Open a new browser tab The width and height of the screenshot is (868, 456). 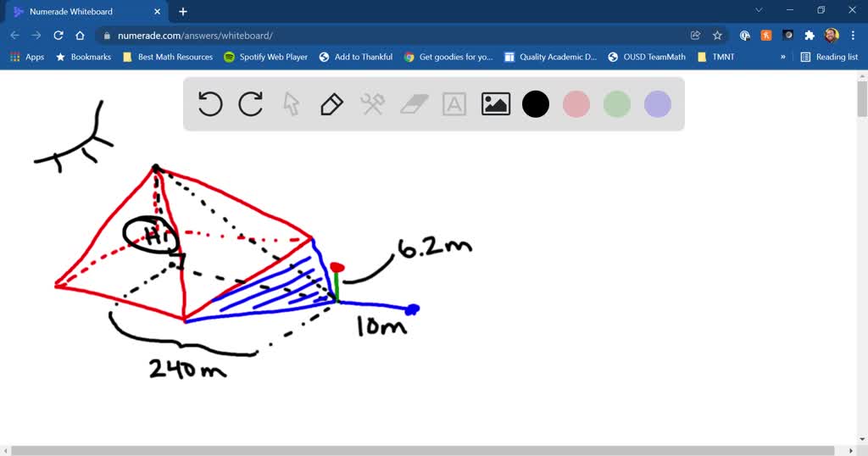pyautogui.click(x=183, y=12)
